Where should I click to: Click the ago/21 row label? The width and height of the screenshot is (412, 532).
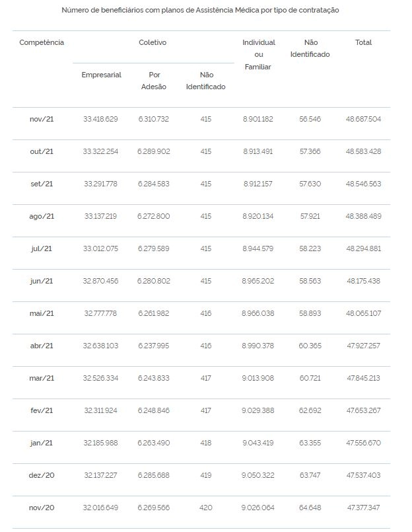click(42, 216)
